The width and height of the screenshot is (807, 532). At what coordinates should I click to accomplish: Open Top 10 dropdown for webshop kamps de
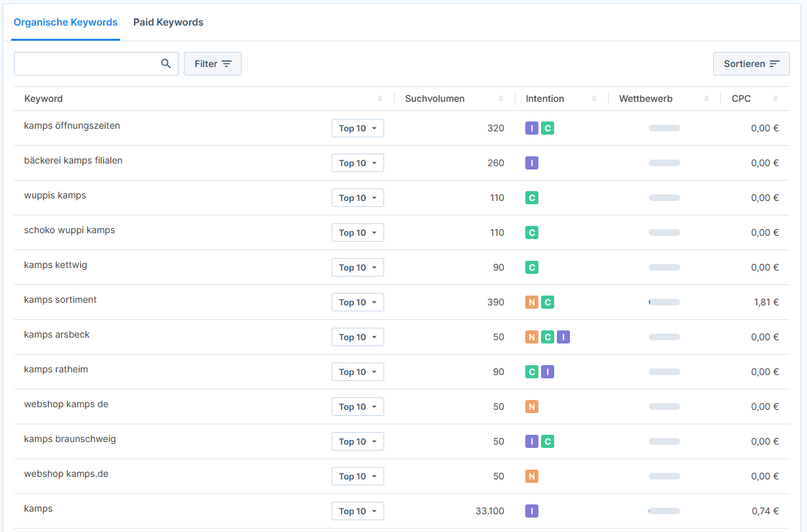click(x=358, y=407)
